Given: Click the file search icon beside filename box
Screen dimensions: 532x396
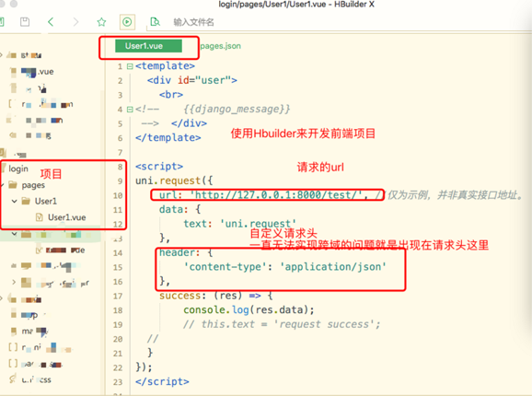Looking at the screenshot, I should tap(155, 22).
